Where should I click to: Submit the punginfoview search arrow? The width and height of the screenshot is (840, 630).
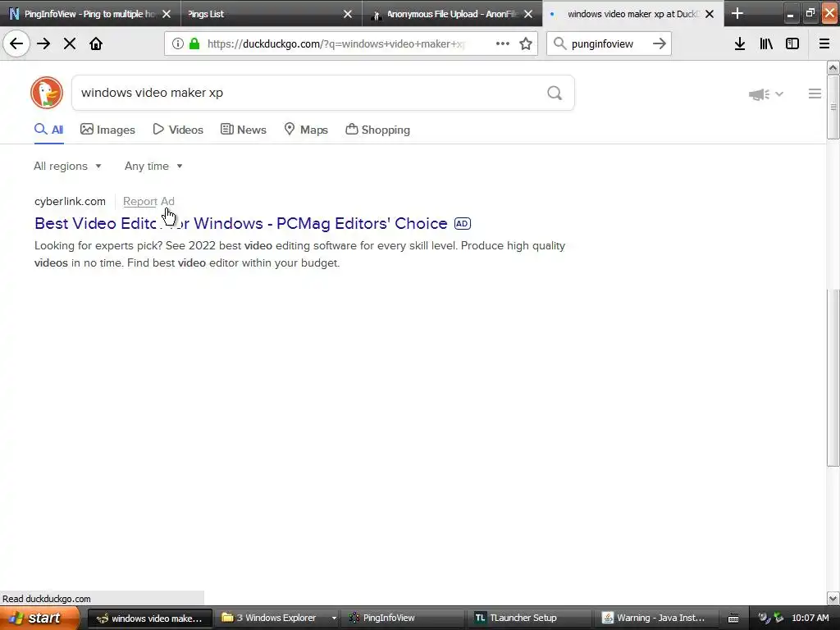tap(660, 43)
